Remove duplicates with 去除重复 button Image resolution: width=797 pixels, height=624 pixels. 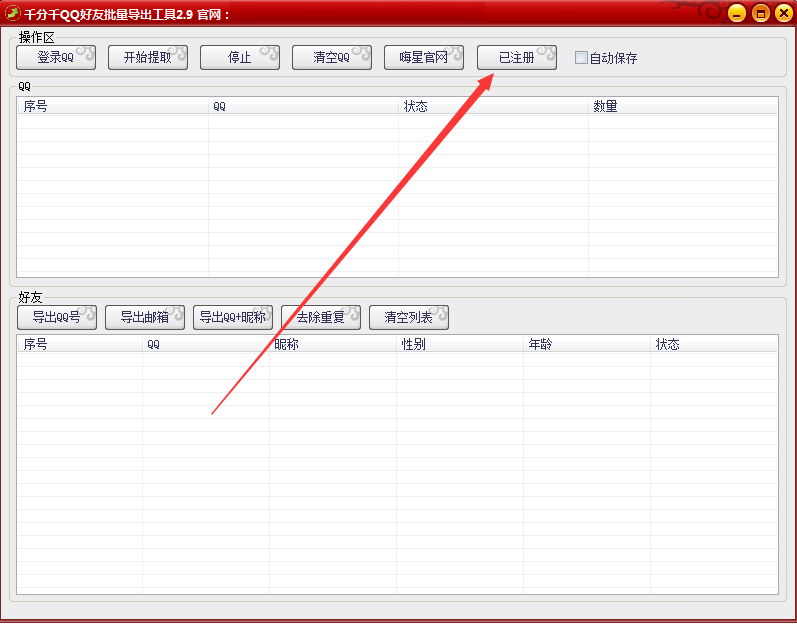click(321, 318)
